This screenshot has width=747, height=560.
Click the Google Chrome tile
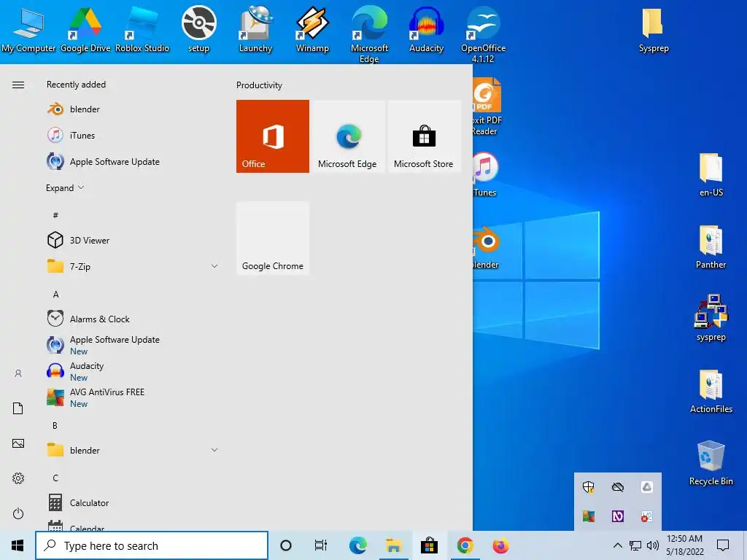(273, 238)
